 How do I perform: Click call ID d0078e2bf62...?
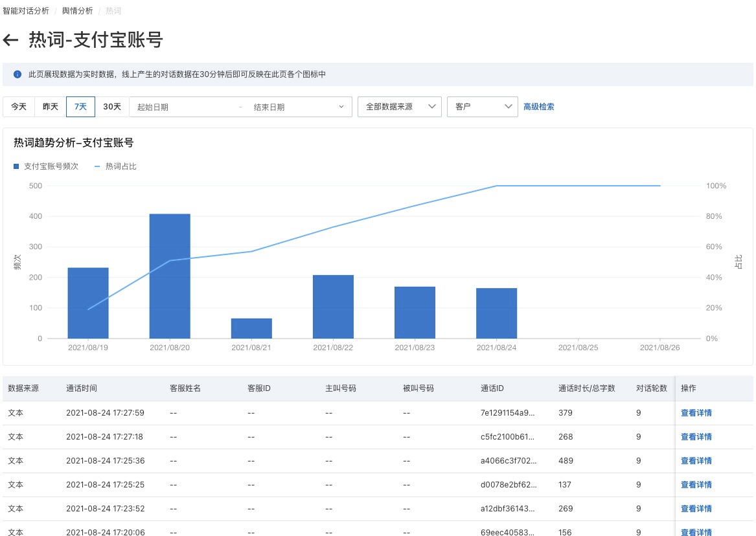(509, 484)
